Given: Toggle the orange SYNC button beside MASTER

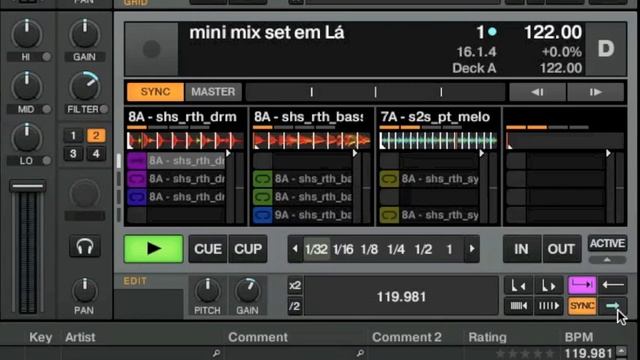Looking at the screenshot, I should [155, 92].
